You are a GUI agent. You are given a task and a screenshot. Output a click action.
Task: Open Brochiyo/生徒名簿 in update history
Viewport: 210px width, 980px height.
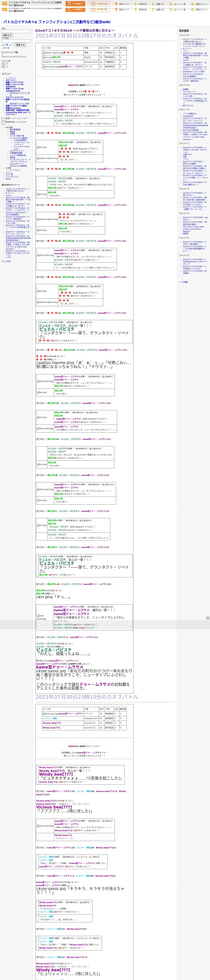[x=191, y=130]
